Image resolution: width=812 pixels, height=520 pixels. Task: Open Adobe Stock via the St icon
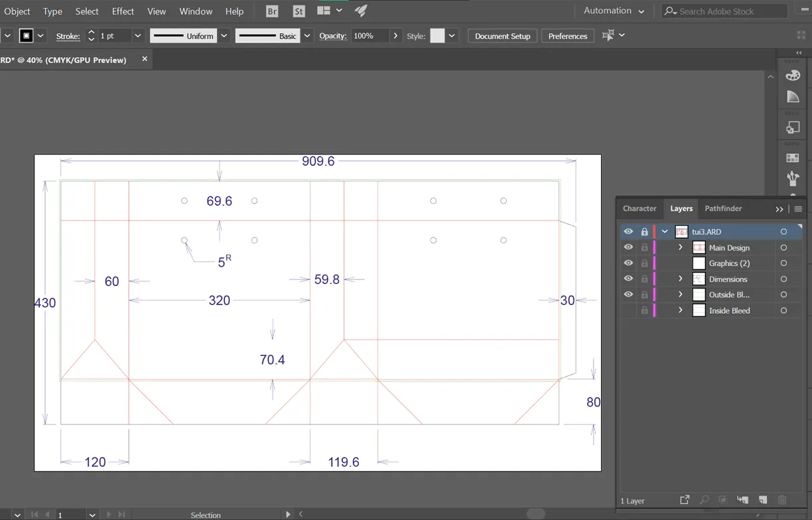299,11
